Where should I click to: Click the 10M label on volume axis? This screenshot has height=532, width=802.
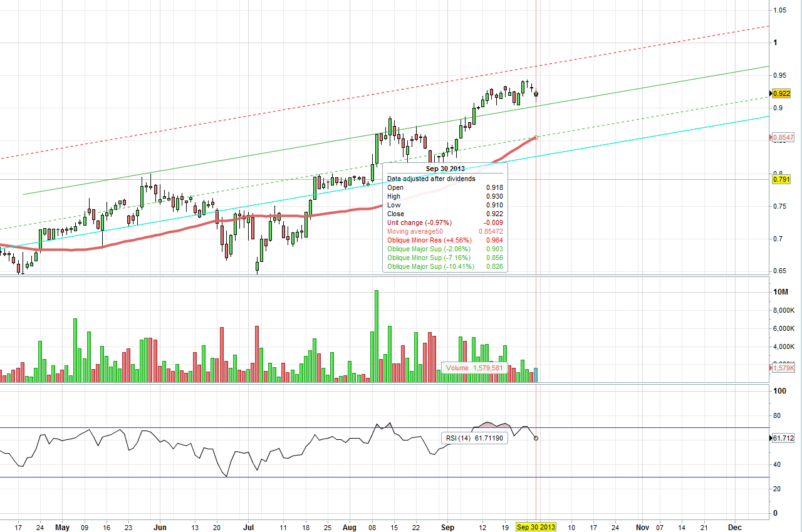[x=781, y=292]
